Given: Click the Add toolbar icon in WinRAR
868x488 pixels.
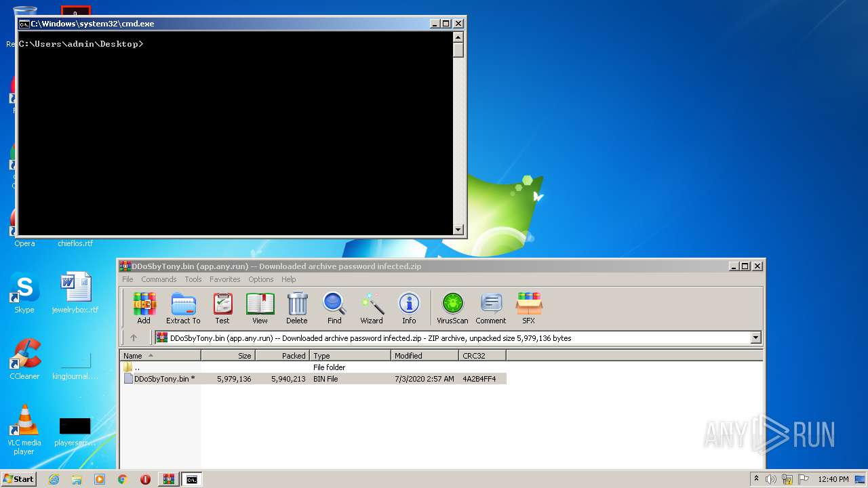Looking at the screenshot, I should click(144, 308).
